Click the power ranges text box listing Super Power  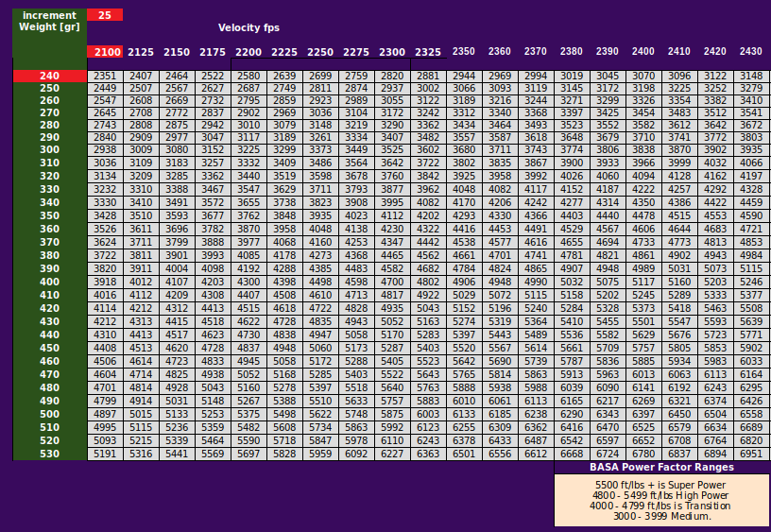[661, 500]
